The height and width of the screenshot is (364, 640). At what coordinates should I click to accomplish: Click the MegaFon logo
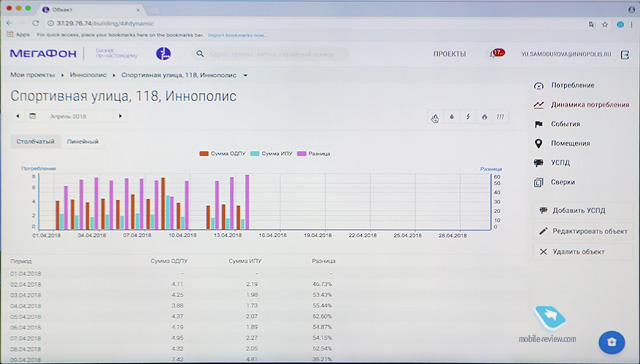[43, 53]
